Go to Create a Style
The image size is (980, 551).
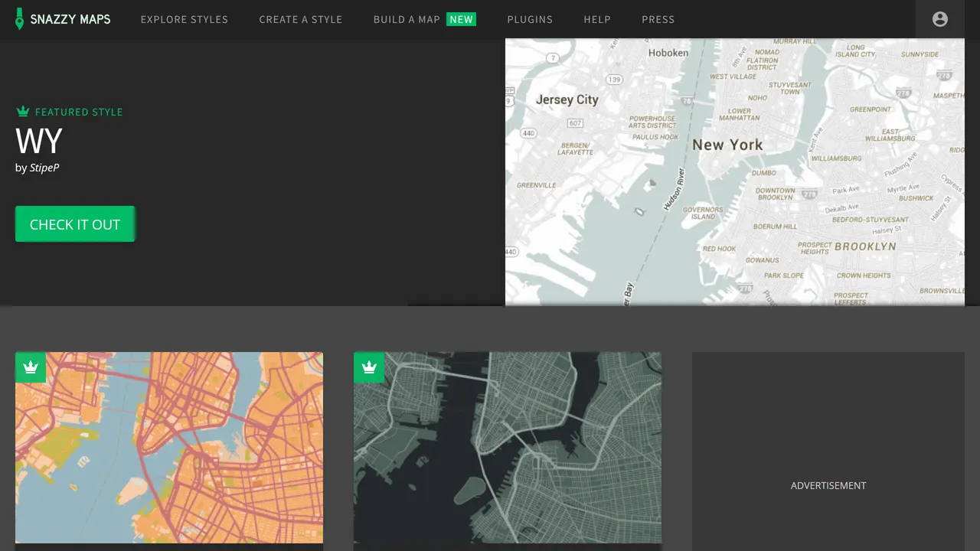[301, 19]
